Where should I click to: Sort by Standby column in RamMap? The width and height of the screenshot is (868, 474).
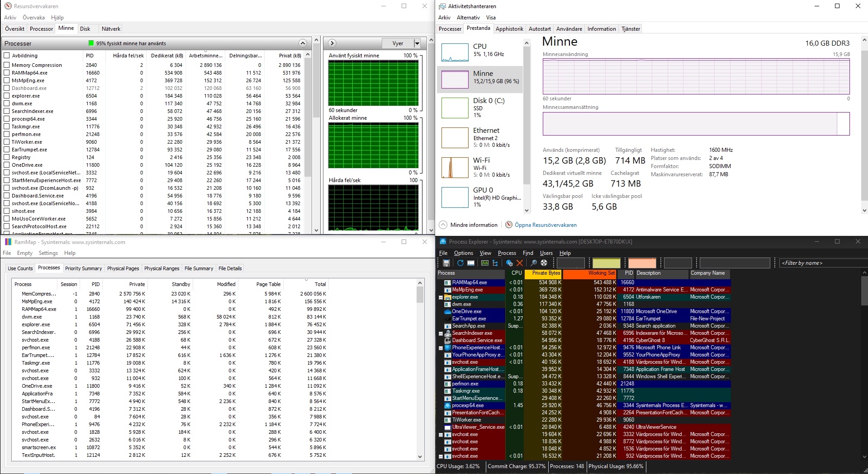(170, 284)
